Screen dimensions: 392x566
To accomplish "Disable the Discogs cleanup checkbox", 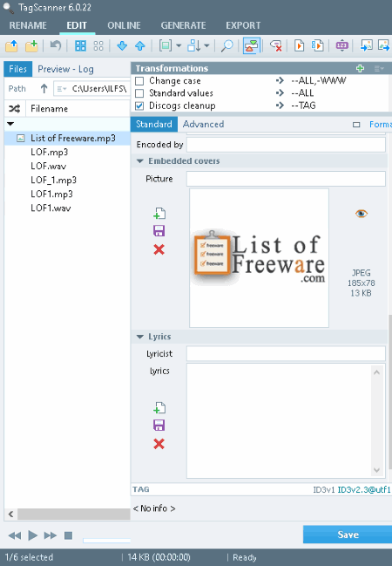I will pyautogui.click(x=139, y=106).
